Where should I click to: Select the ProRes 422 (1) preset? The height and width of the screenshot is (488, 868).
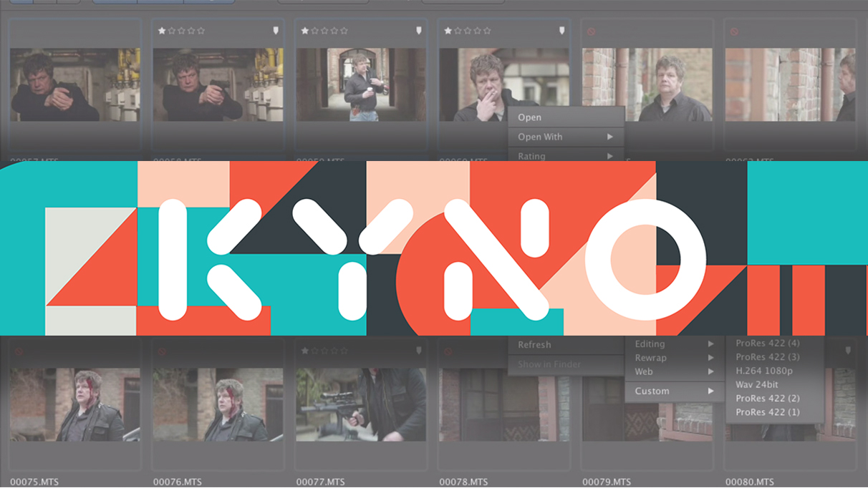pyautogui.click(x=768, y=412)
